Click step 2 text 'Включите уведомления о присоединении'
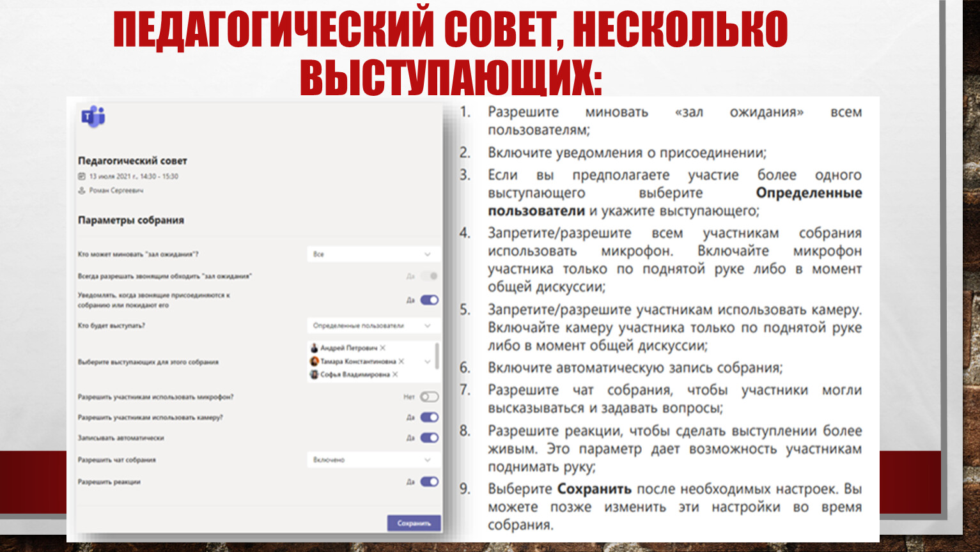 (626, 153)
